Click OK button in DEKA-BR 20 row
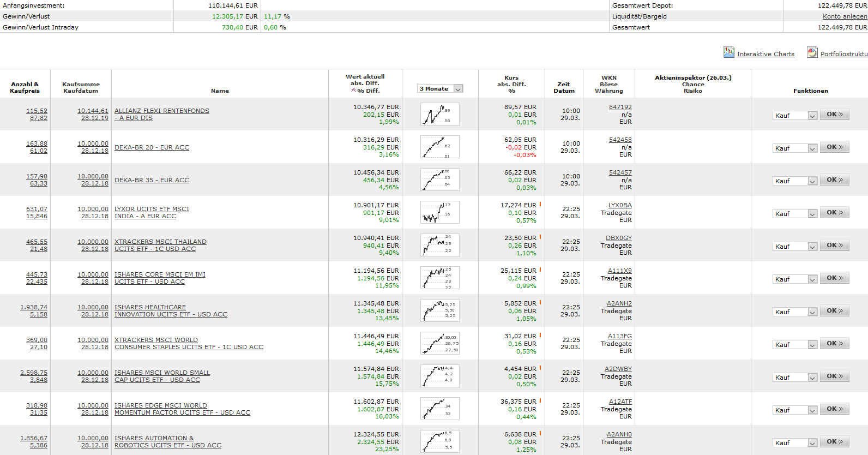 pos(834,147)
